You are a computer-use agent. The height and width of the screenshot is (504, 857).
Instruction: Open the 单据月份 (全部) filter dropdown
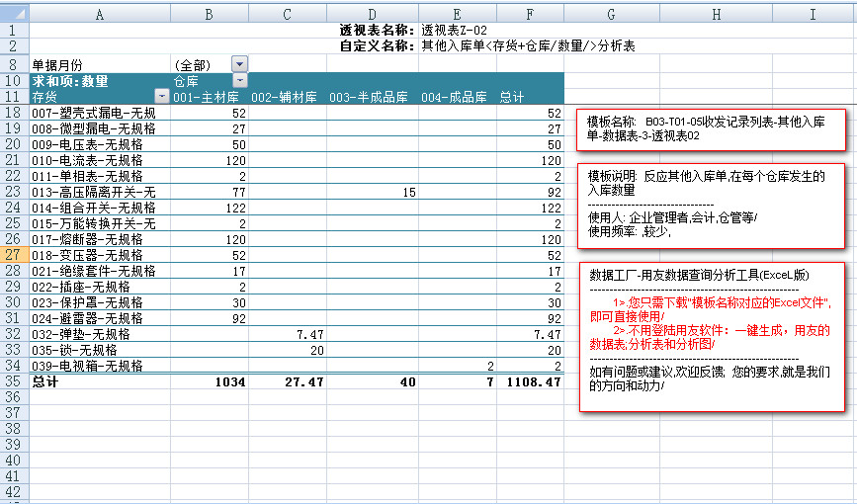(x=239, y=64)
